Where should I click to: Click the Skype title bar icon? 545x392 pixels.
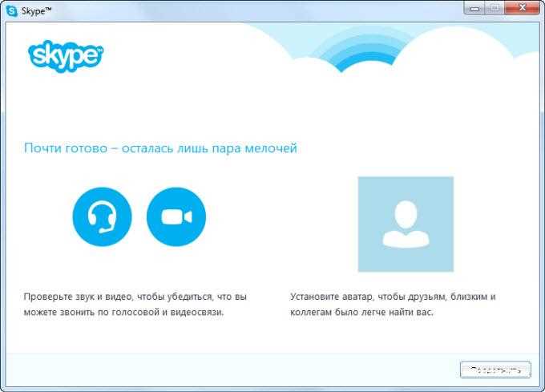click(12, 11)
